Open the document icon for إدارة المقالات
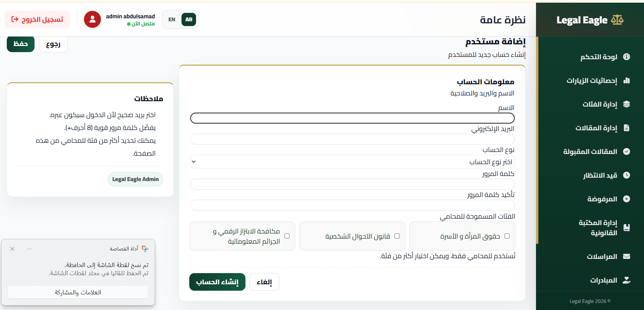Viewport: 644px width, 310px height. (626, 128)
